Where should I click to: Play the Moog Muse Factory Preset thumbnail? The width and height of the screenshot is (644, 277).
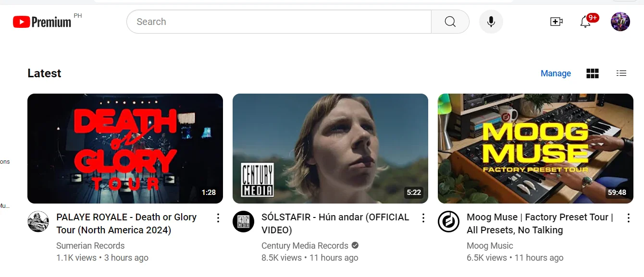coord(535,148)
